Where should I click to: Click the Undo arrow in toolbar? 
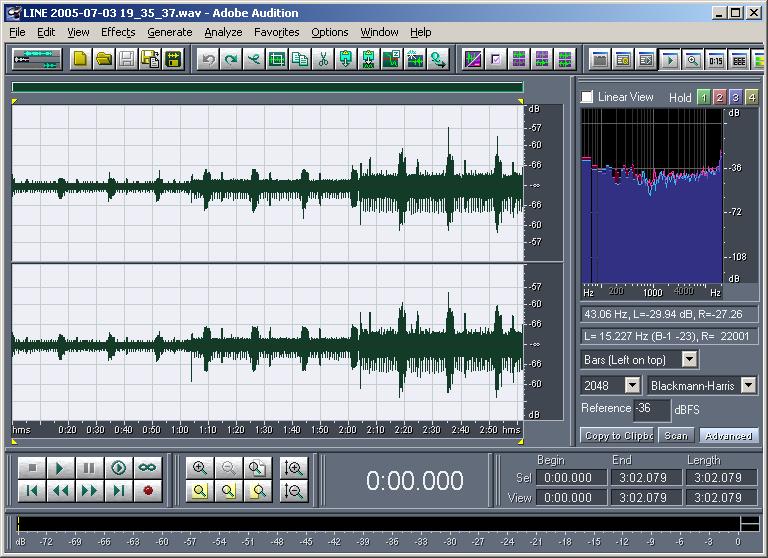pyautogui.click(x=208, y=59)
